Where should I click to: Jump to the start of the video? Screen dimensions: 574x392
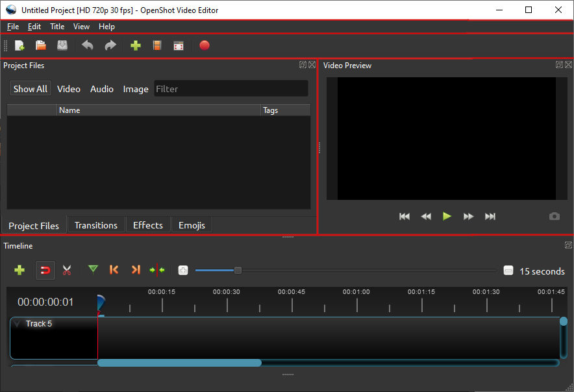click(404, 216)
